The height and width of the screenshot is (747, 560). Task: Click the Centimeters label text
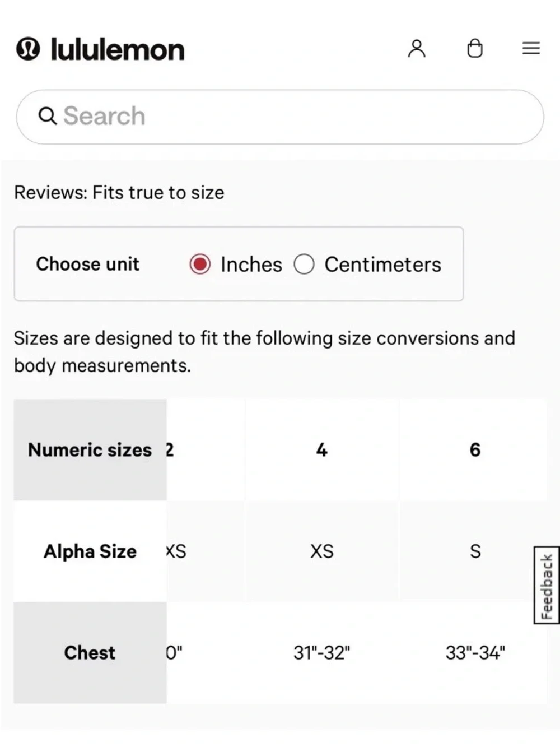383,265
